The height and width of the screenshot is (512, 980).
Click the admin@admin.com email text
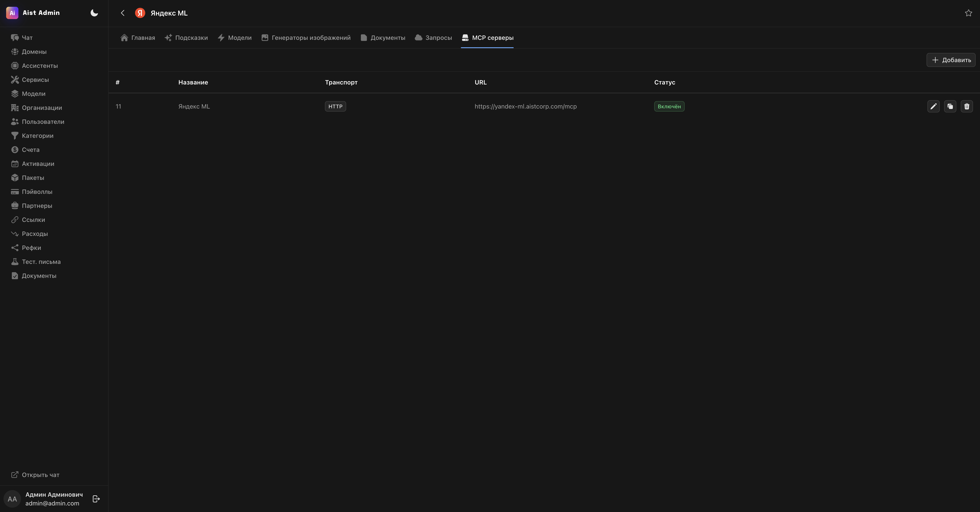point(53,503)
